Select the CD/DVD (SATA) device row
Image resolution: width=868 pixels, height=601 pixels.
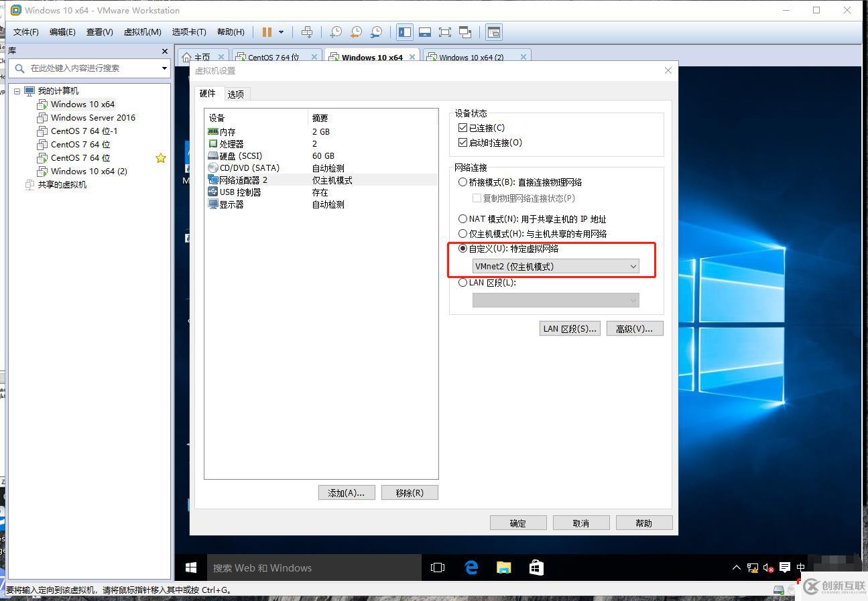tap(322, 168)
